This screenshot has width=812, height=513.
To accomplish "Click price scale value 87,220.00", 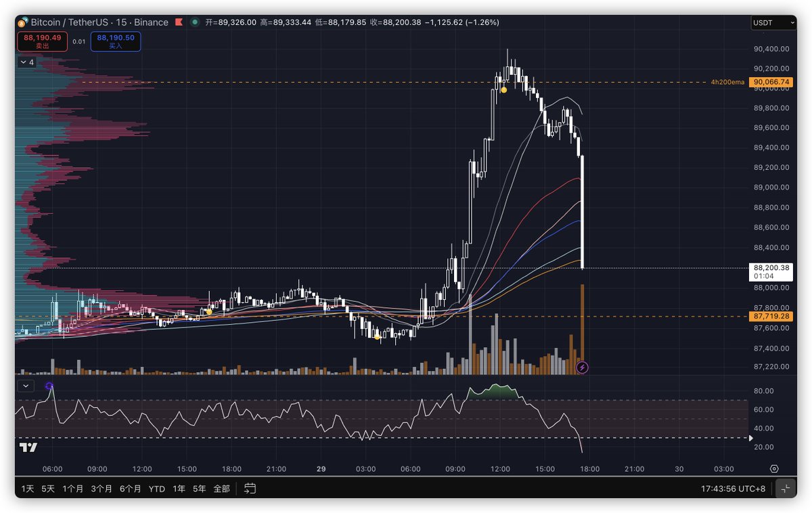I will coord(772,366).
